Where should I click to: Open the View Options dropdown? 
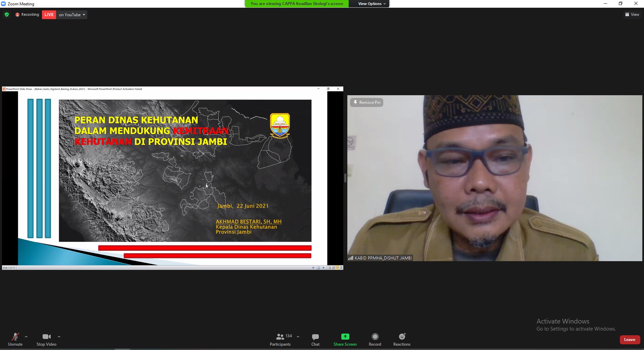click(371, 4)
